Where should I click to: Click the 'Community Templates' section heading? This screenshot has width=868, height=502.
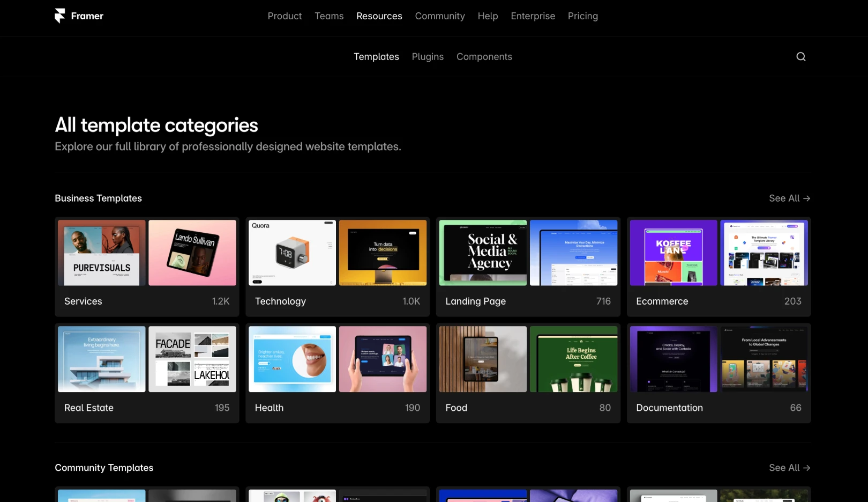coord(104,468)
